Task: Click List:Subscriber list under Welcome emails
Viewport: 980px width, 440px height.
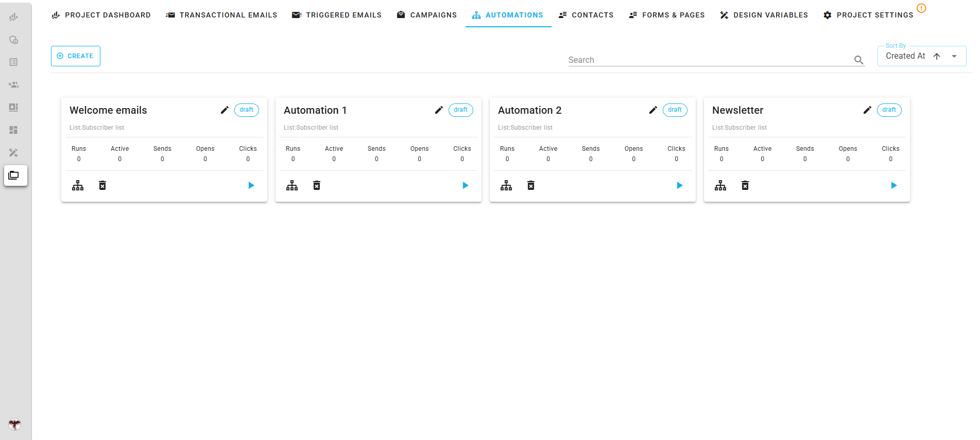Action: click(97, 128)
